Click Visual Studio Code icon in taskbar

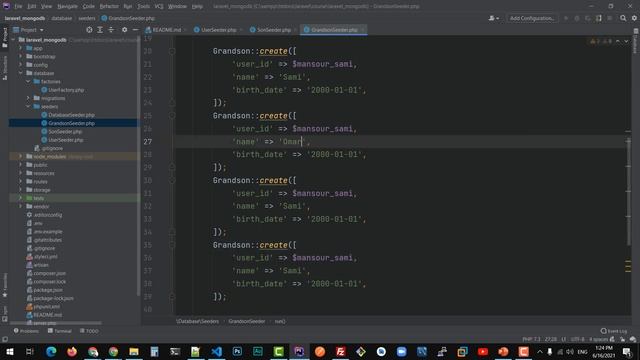(x=217, y=351)
